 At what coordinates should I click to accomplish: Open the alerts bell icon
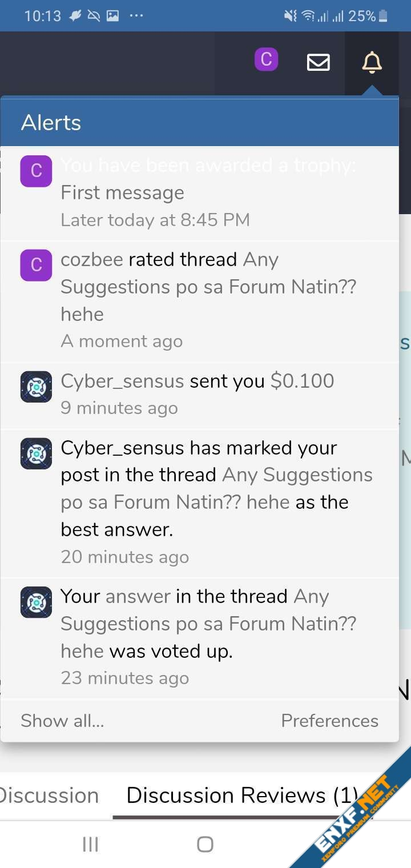[372, 62]
